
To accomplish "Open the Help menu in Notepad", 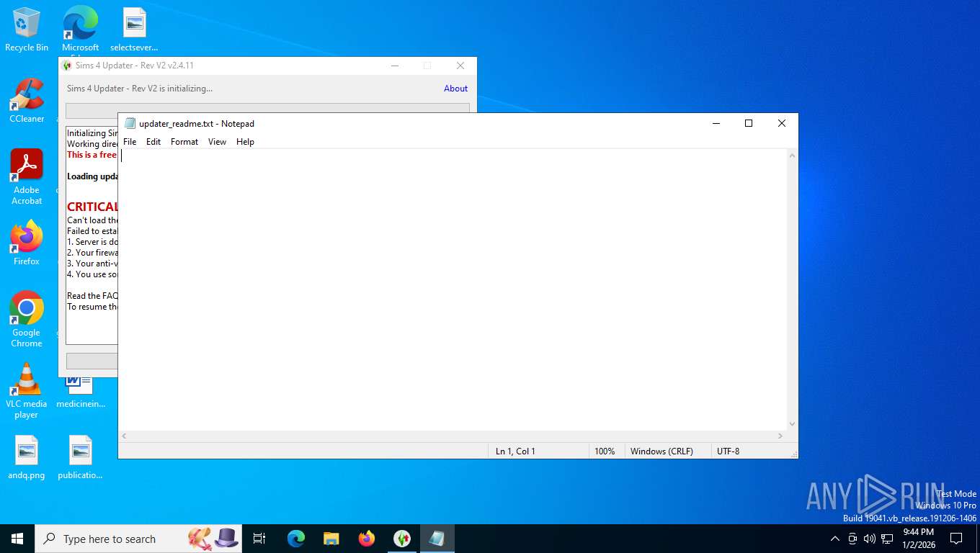I will pyautogui.click(x=245, y=142).
